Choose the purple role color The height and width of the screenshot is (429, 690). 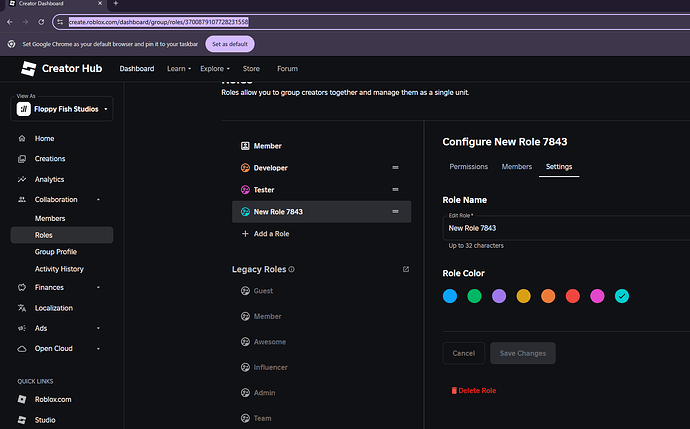(x=499, y=296)
